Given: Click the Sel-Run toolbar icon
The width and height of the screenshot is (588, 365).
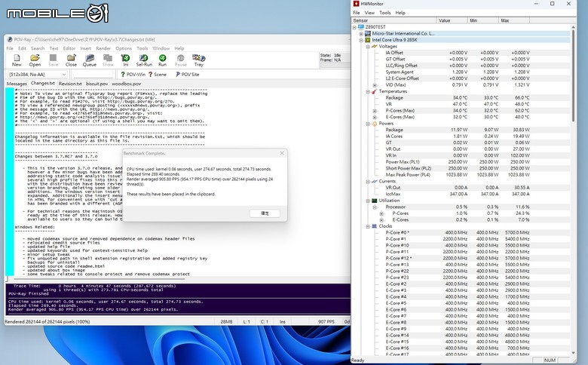Looking at the screenshot, I should (144, 60).
